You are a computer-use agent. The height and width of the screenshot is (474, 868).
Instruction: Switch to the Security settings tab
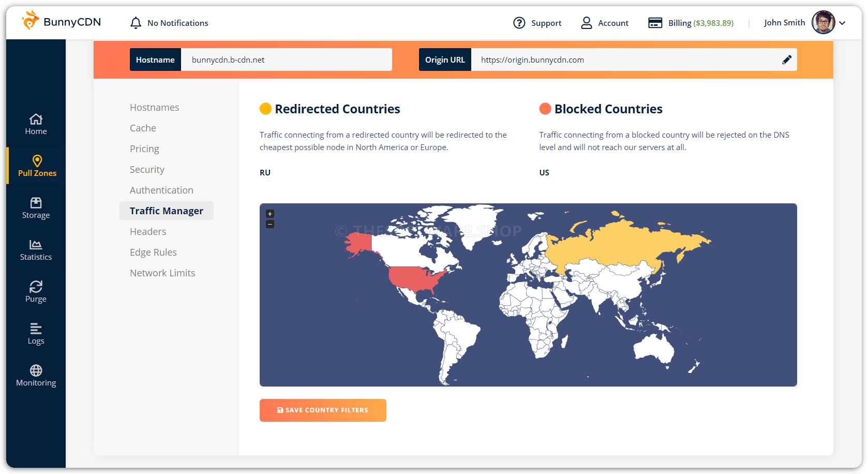pos(147,169)
